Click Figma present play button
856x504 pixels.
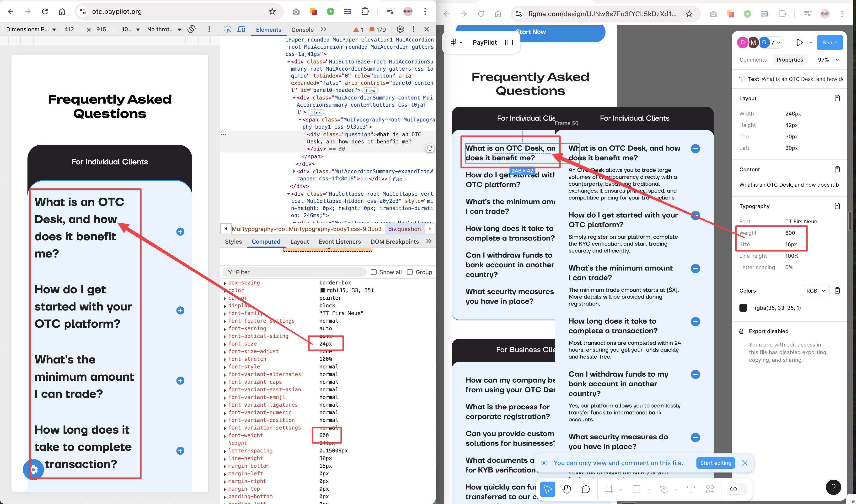[x=799, y=42]
